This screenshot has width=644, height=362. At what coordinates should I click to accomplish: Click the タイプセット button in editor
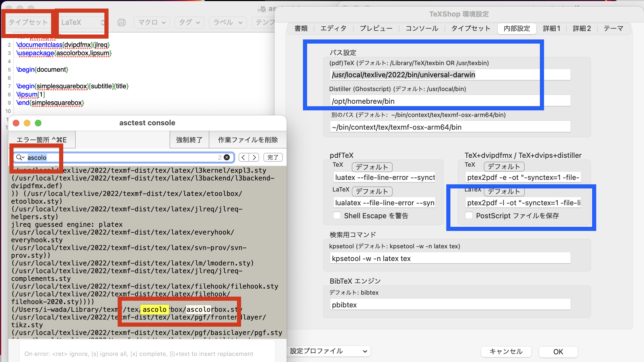coord(28,22)
